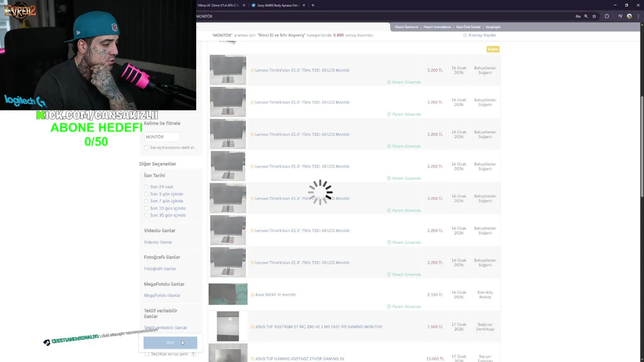The image size is (644, 362).
Task: Click the star icon beside Aramayı Kaydet
Action: tap(465, 35)
